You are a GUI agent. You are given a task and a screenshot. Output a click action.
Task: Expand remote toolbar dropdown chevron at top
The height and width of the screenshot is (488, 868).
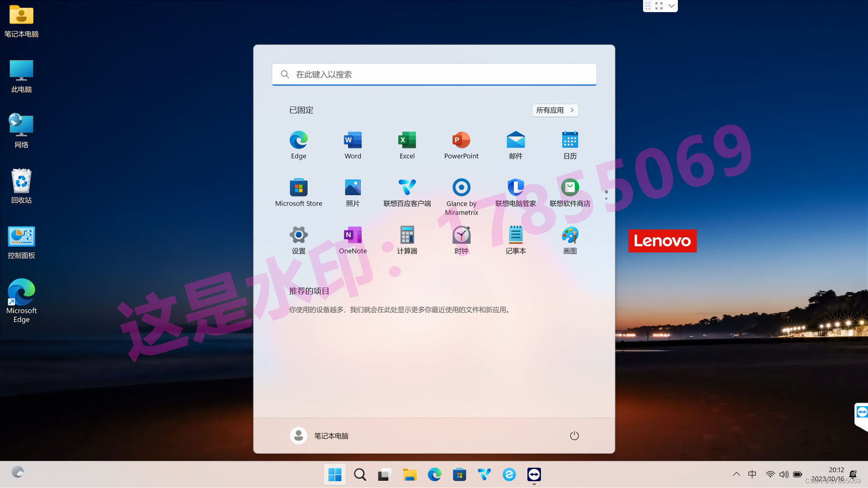pyautogui.click(x=671, y=6)
